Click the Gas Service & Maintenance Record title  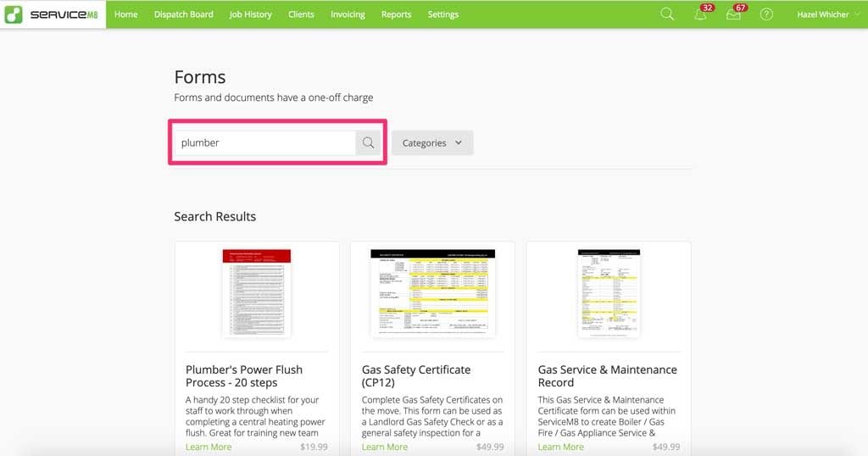(607, 375)
